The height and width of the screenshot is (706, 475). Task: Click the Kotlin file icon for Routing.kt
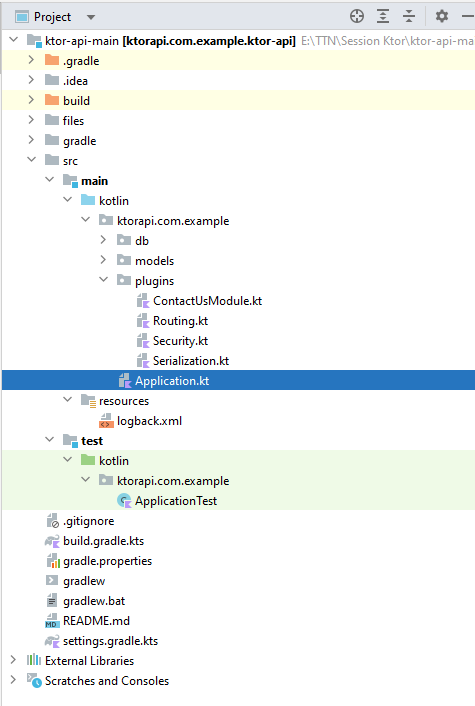[x=143, y=321]
